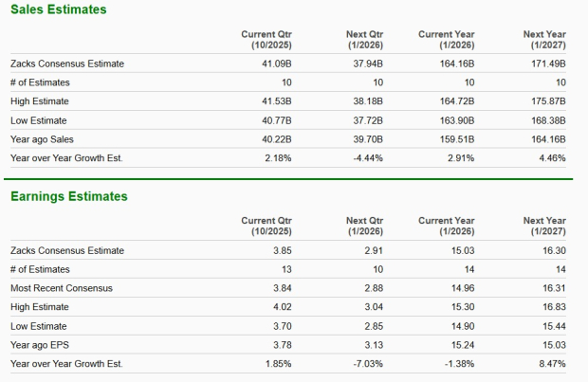The height and width of the screenshot is (382, 588).
Task: Click the Year ago EPS row label
Action: tap(41, 344)
